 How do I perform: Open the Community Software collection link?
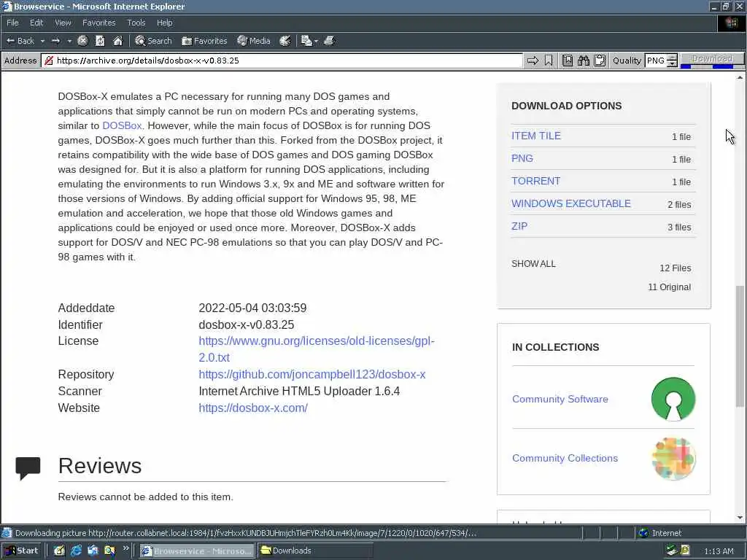click(x=560, y=399)
